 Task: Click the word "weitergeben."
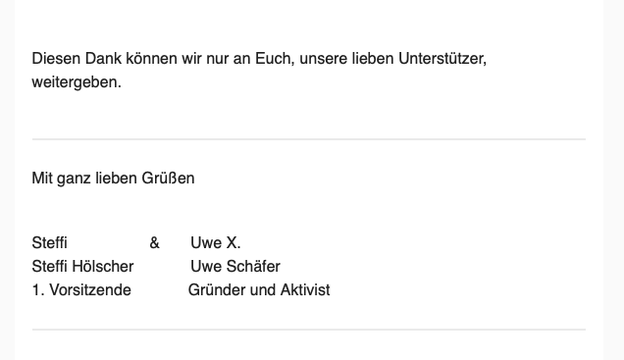pyautogui.click(x=76, y=82)
